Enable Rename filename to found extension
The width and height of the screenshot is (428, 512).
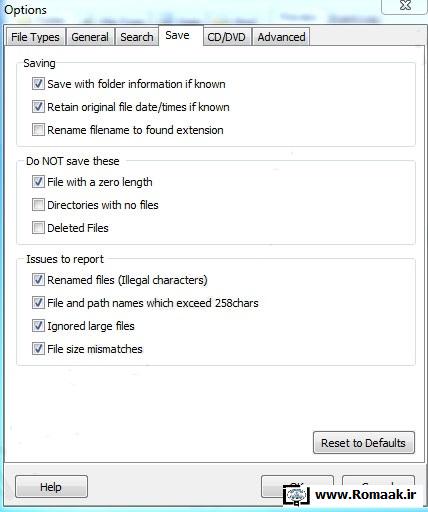pos(38,130)
